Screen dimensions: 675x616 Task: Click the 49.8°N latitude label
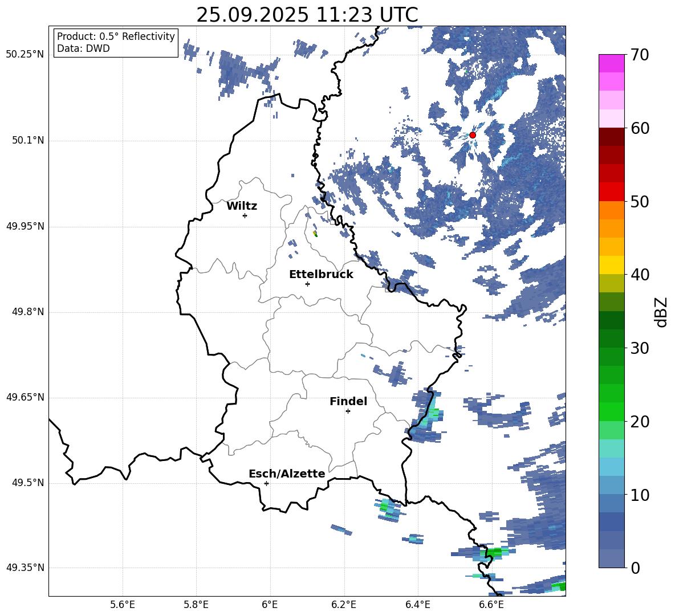click(27, 312)
